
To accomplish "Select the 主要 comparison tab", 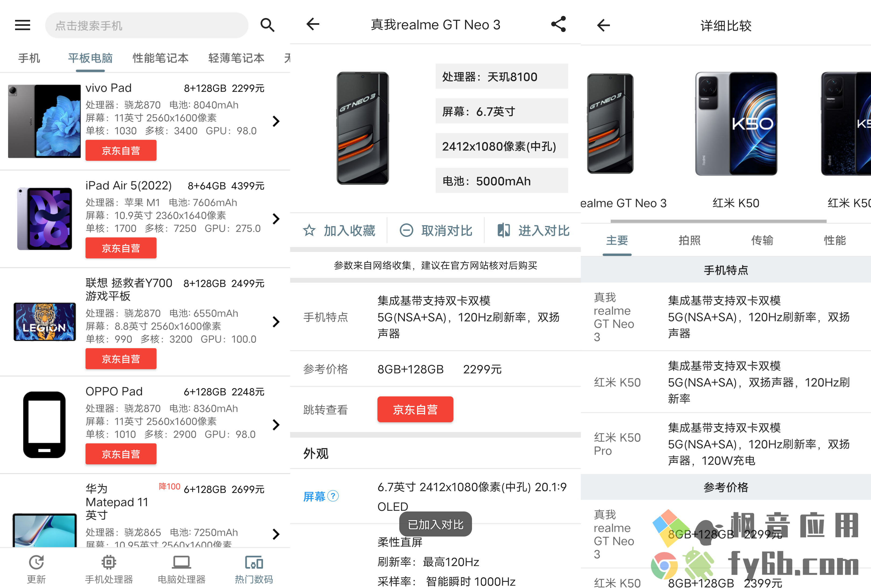I will [617, 240].
